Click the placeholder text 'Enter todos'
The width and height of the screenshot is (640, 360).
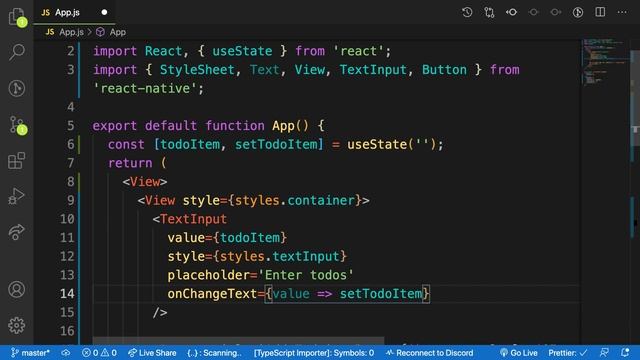coord(306,275)
